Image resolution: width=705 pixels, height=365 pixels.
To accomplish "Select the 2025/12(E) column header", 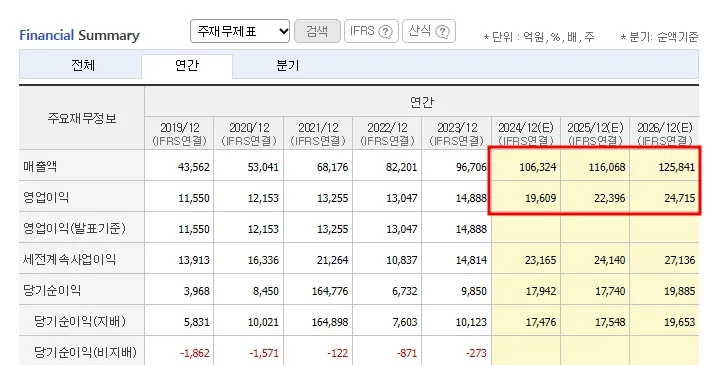I will [595, 134].
